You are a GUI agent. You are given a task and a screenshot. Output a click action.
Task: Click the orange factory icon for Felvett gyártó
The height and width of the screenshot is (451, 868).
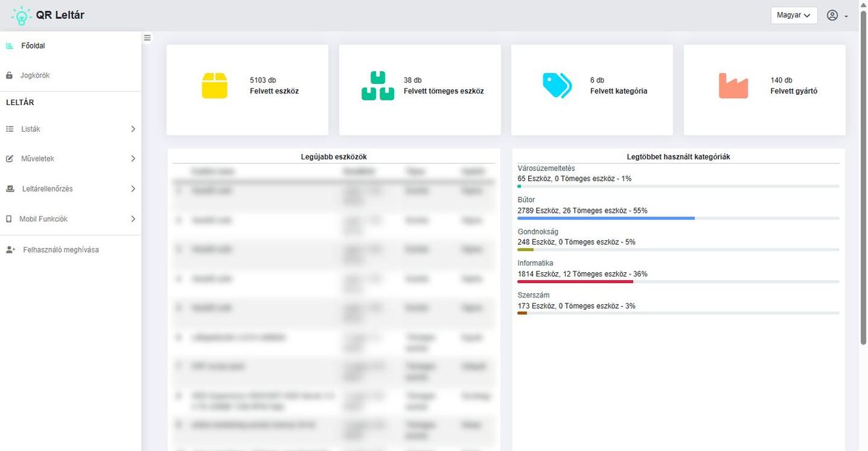pyautogui.click(x=733, y=85)
